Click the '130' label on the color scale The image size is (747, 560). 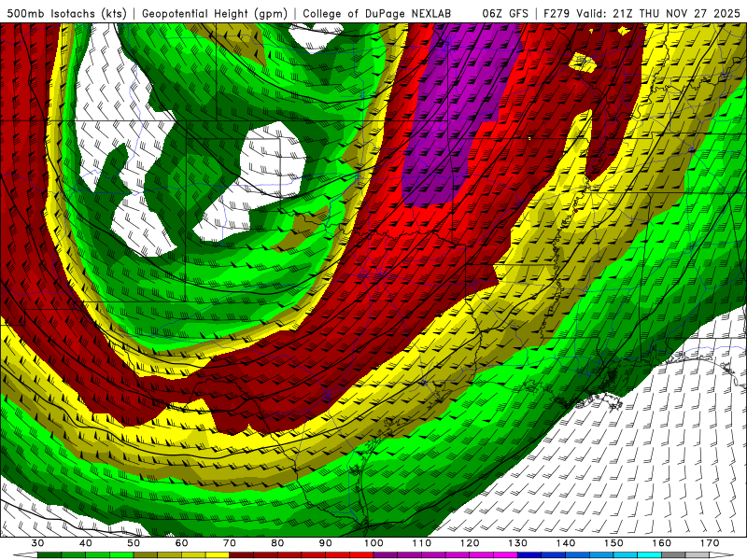point(517,543)
